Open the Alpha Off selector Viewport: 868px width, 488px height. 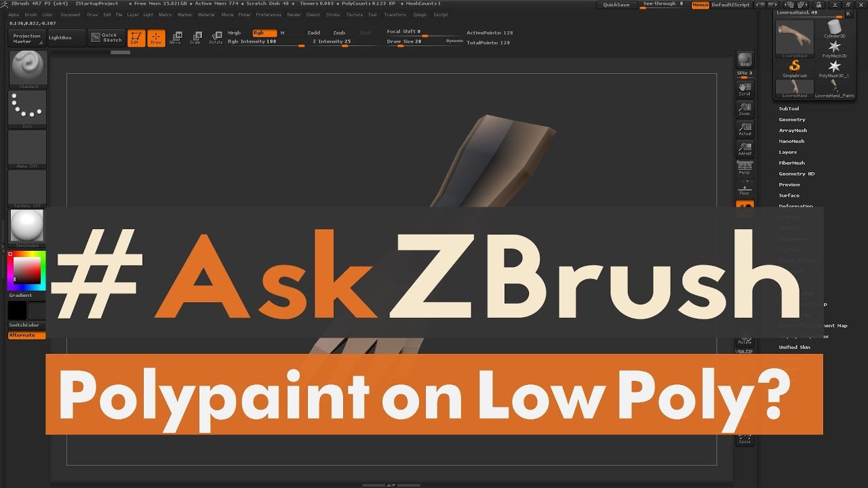pos(27,148)
